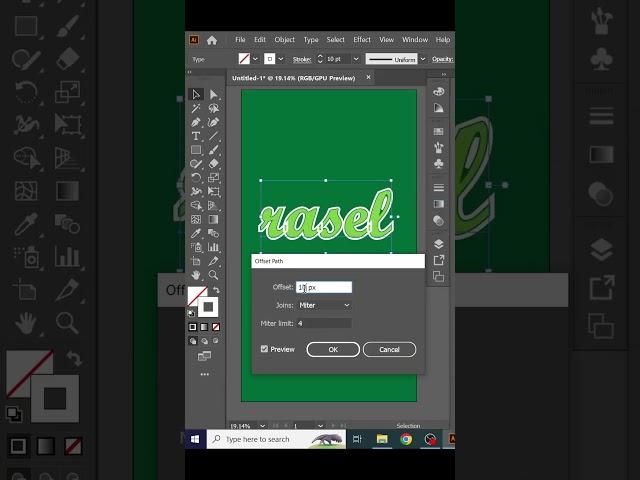Open the Effect menu
The image size is (640, 480).
(x=362, y=40)
